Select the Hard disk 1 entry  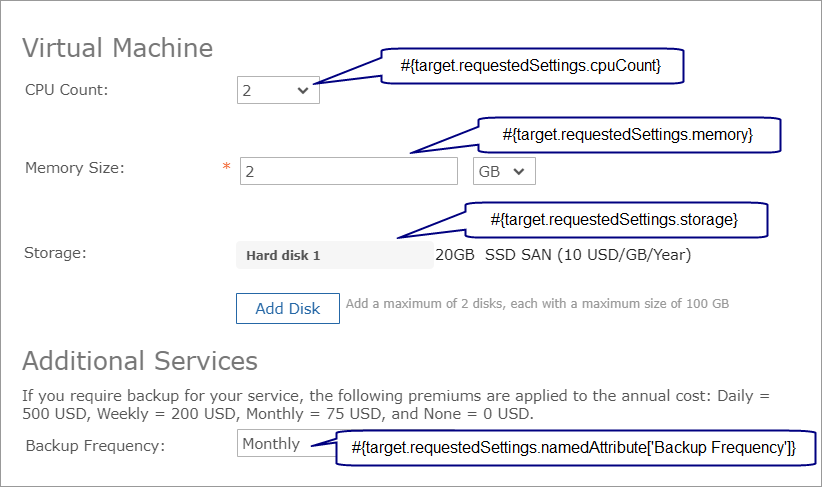click(x=333, y=255)
